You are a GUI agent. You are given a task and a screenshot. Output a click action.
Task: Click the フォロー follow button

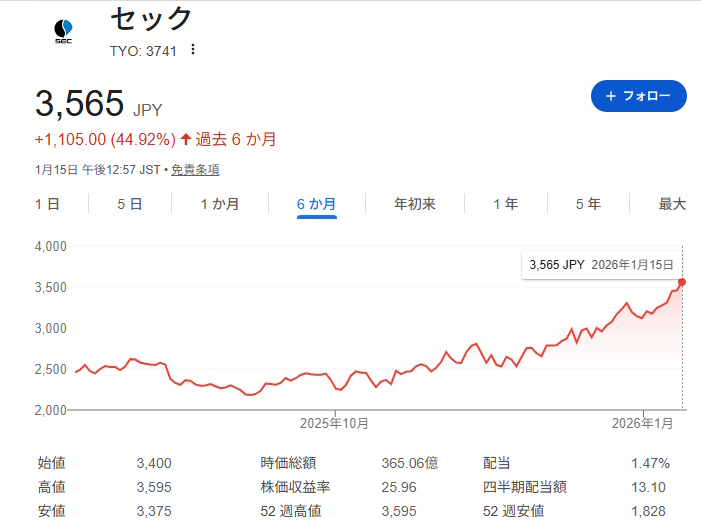(638, 96)
